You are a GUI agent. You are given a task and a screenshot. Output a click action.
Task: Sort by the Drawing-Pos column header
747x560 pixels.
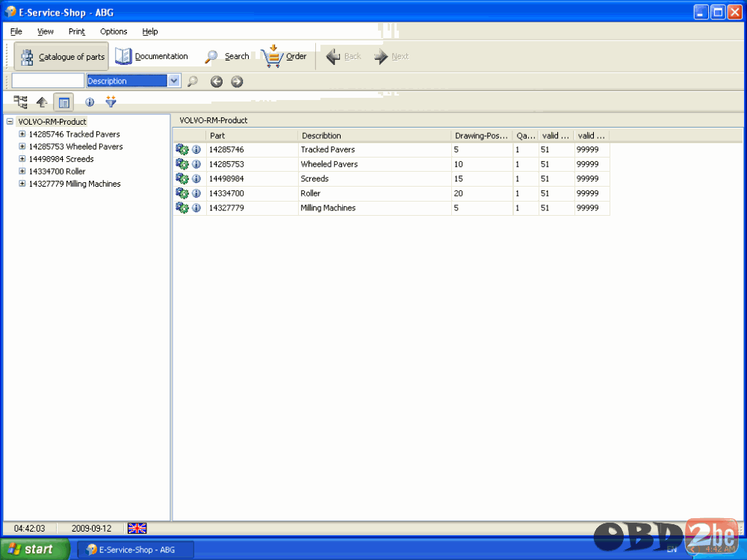tap(482, 136)
